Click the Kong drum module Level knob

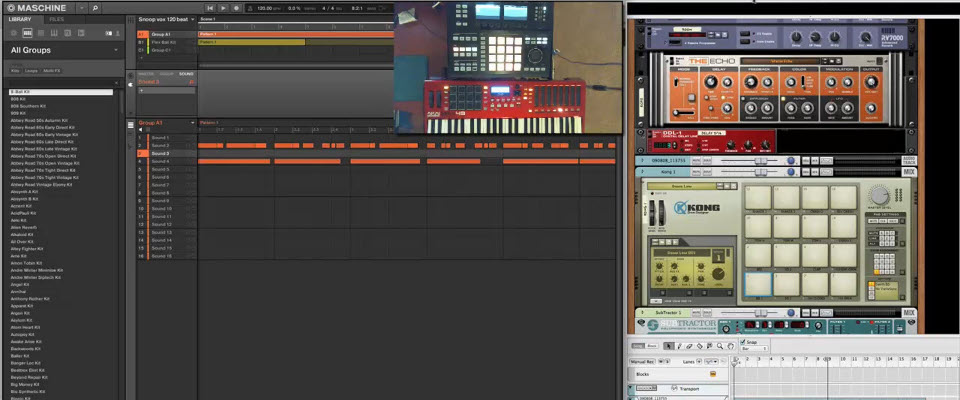click(x=719, y=274)
